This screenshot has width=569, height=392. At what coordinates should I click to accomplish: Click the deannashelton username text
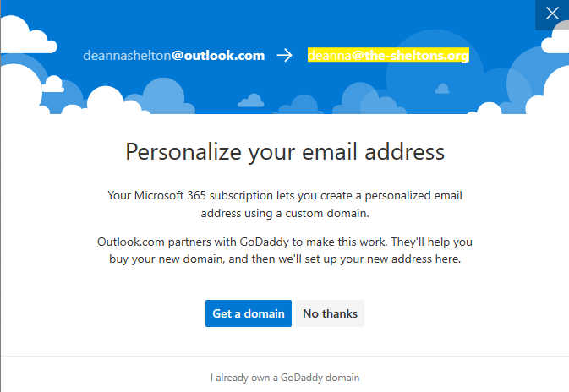(127, 56)
